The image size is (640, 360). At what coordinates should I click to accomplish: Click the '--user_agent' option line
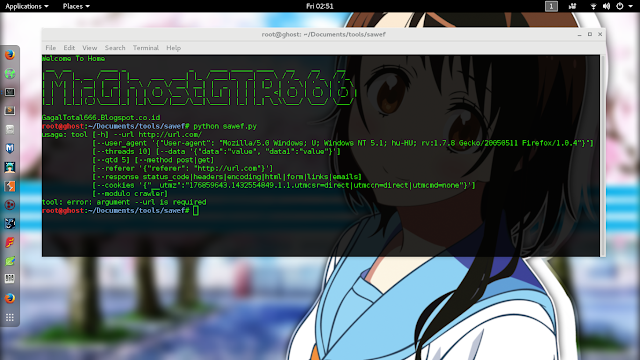pos(343,143)
